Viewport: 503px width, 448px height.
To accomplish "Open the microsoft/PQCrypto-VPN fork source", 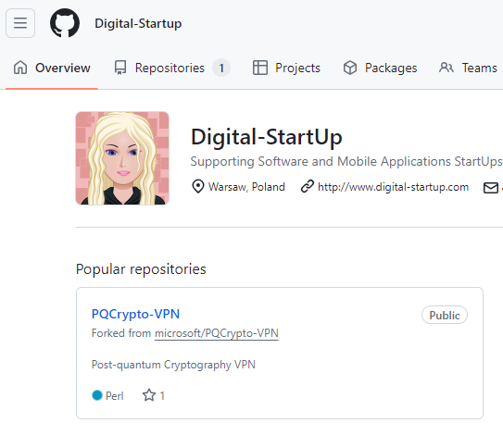I will click(x=217, y=333).
